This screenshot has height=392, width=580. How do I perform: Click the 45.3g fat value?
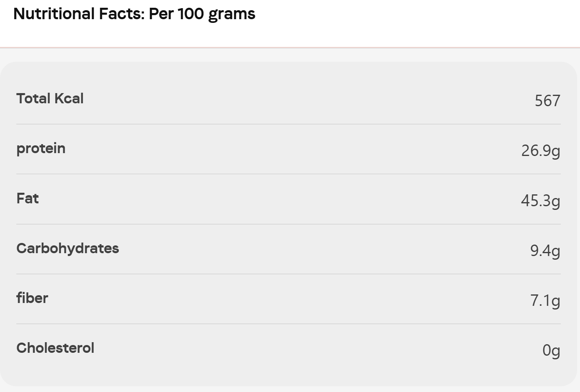[x=540, y=201]
